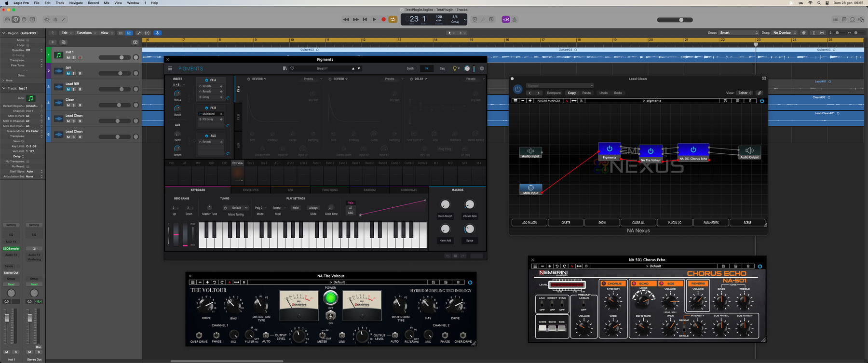Expand the More section in Region inspector
Screen dimensions: 868x363
[x=4, y=81]
